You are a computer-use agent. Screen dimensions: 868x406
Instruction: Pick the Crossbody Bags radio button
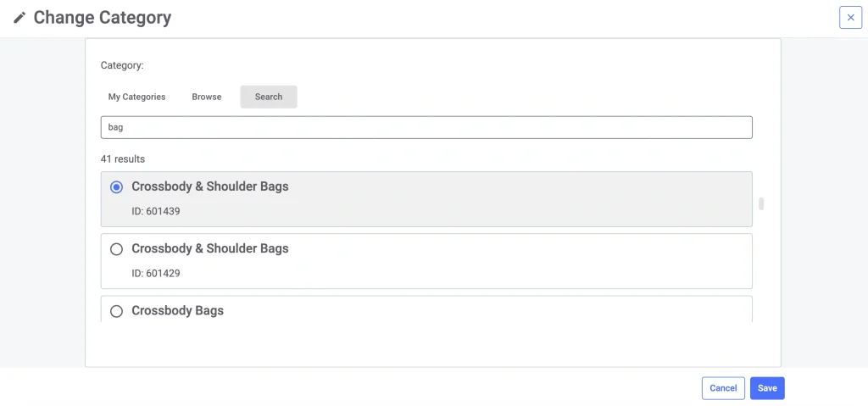coord(117,311)
